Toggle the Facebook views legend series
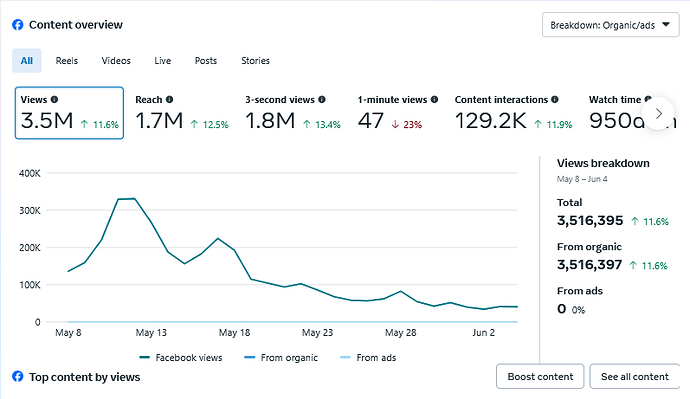Screen dimensions: 690x399 181,358
